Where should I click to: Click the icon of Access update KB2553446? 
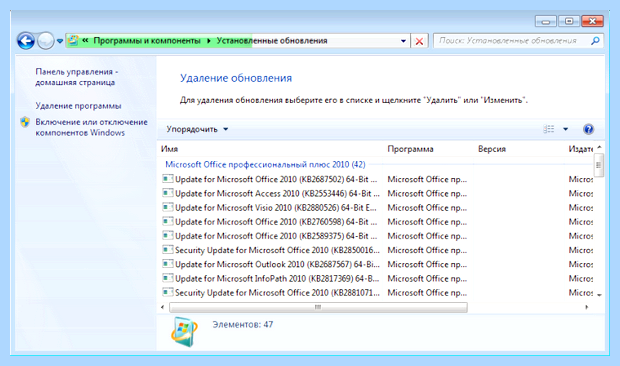coord(168,193)
